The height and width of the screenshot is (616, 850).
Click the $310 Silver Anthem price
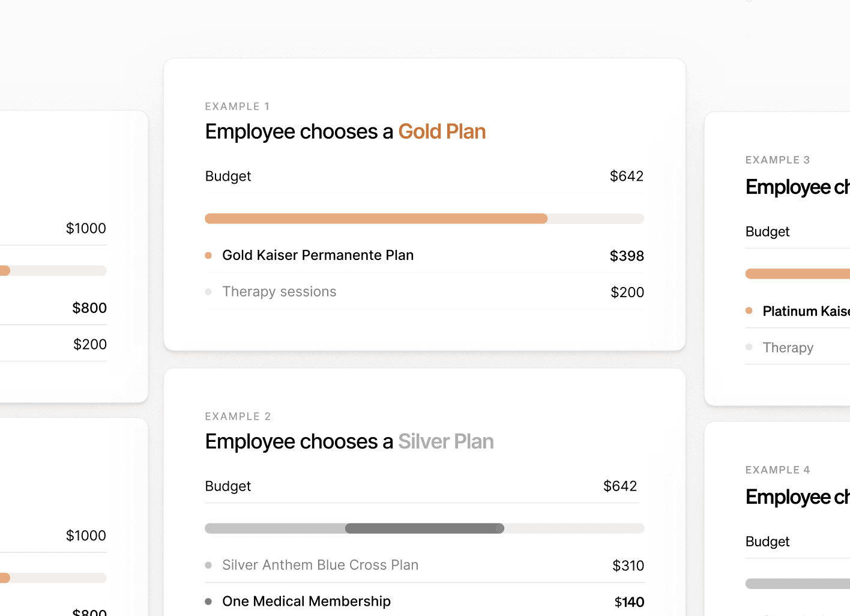[628, 566]
